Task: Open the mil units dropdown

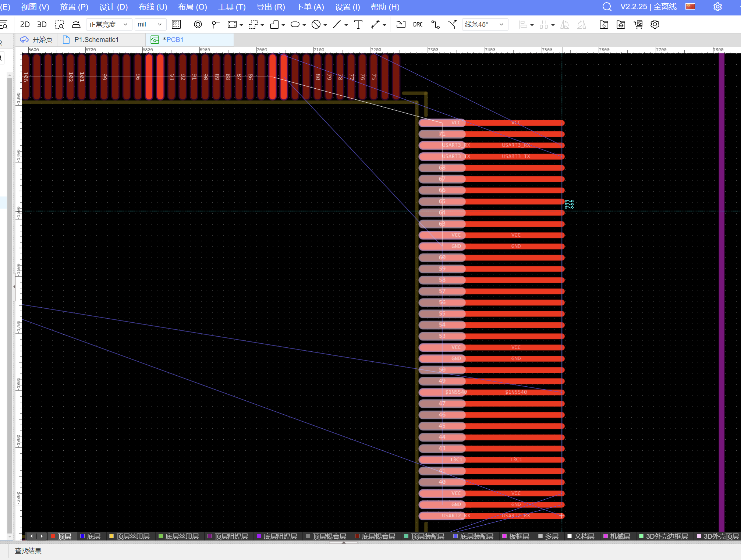Action: tap(150, 24)
